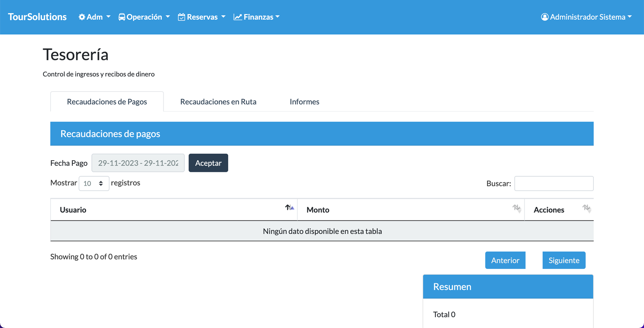This screenshot has height=328, width=644.
Task: Sort table by Usuario column arrow
Action: pos(289,208)
